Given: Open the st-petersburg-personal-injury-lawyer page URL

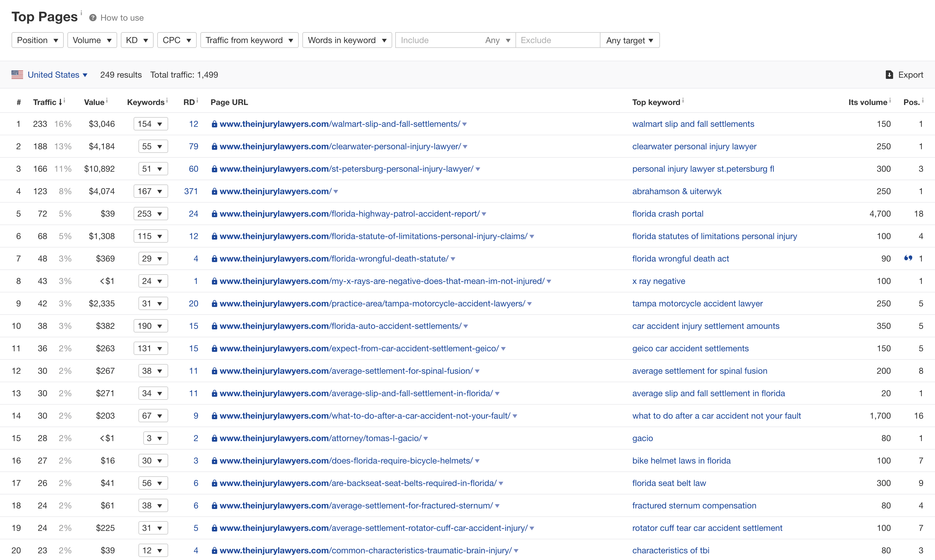Looking at the screenshot, I should coord(347,169).
